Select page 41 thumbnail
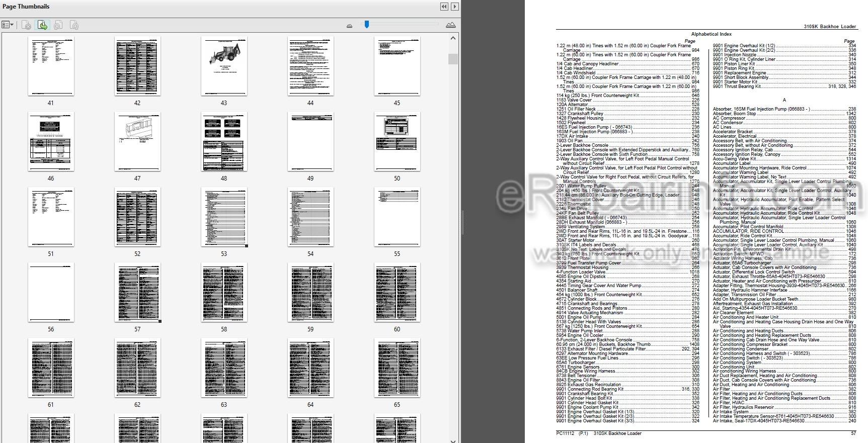 coord(51,66)
